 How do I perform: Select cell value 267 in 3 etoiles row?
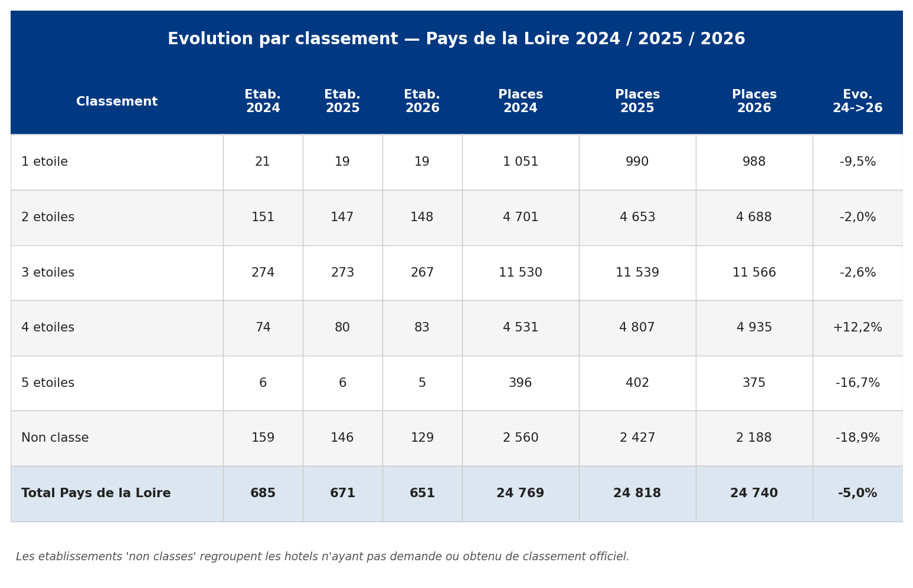[422, 273]
